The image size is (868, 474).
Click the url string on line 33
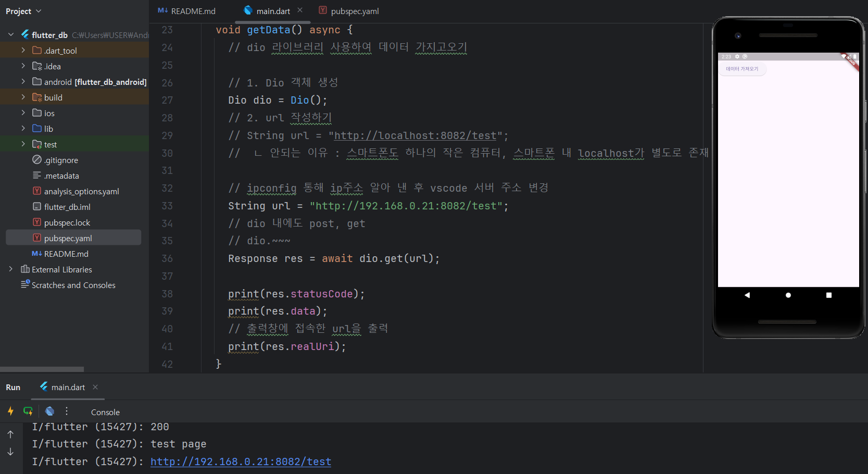coord(406,206)
